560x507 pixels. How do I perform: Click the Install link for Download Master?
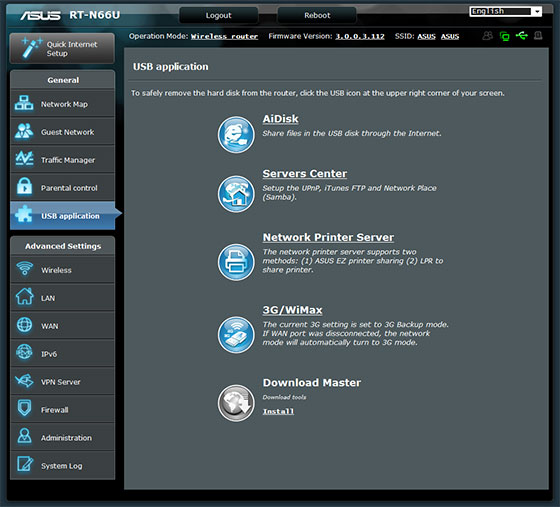coord(278,411)
